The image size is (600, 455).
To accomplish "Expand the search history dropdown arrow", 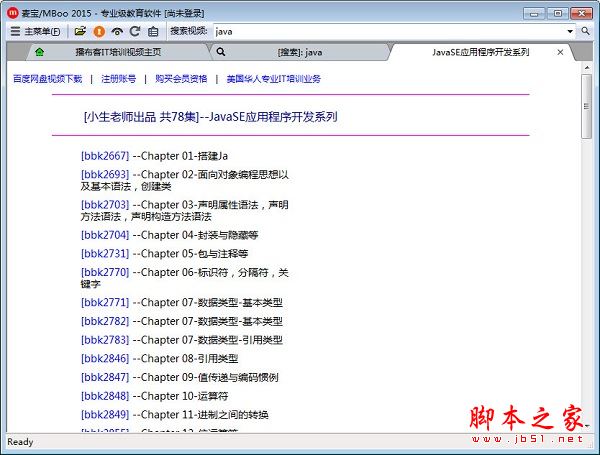I will [x=570, y=31].
